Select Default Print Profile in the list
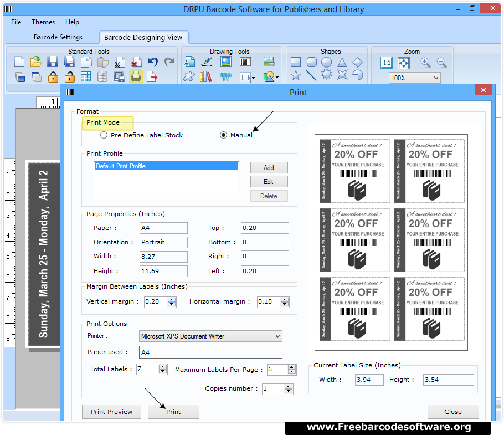Viewport: 504px width, 435px height. click(166, 166)
